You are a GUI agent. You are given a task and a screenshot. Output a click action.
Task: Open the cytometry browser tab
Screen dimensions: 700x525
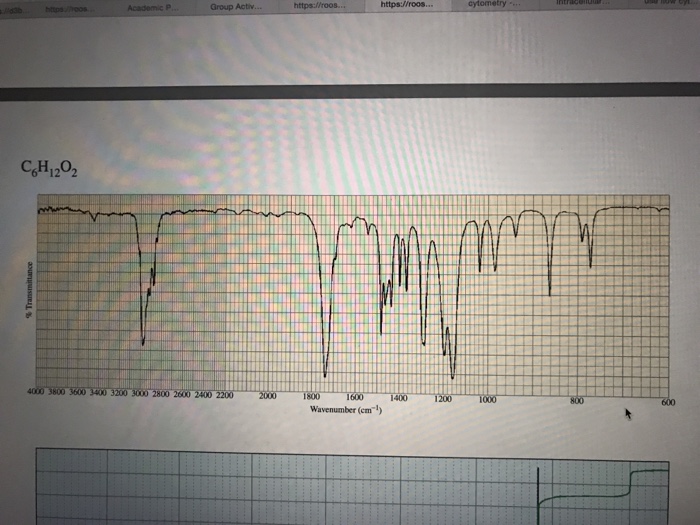click(494, 4)
